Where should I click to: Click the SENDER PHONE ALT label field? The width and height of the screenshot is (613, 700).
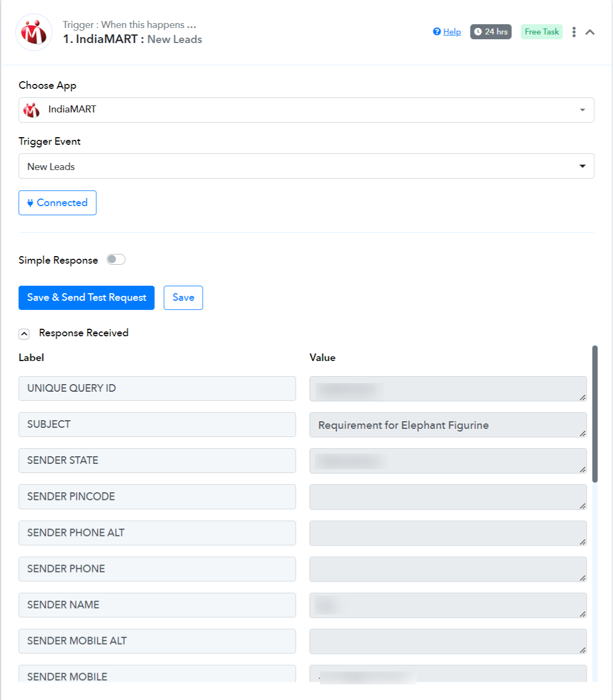click(157, 533)
